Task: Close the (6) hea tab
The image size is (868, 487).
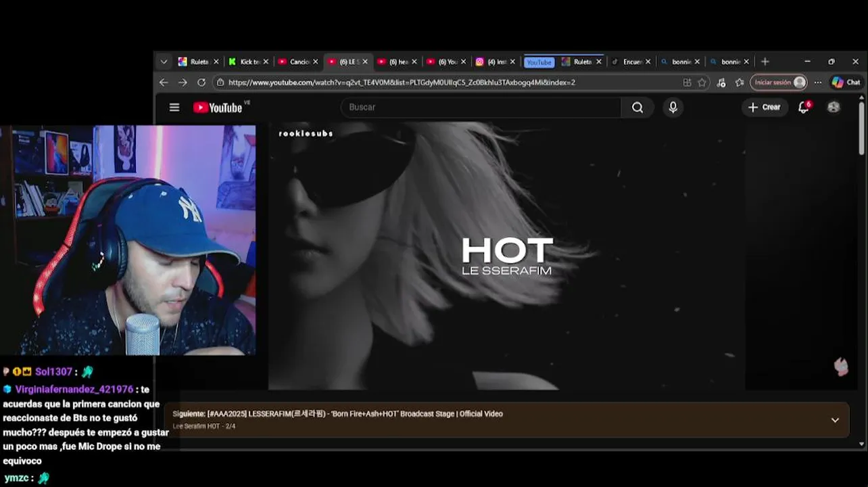Action: 414,62
